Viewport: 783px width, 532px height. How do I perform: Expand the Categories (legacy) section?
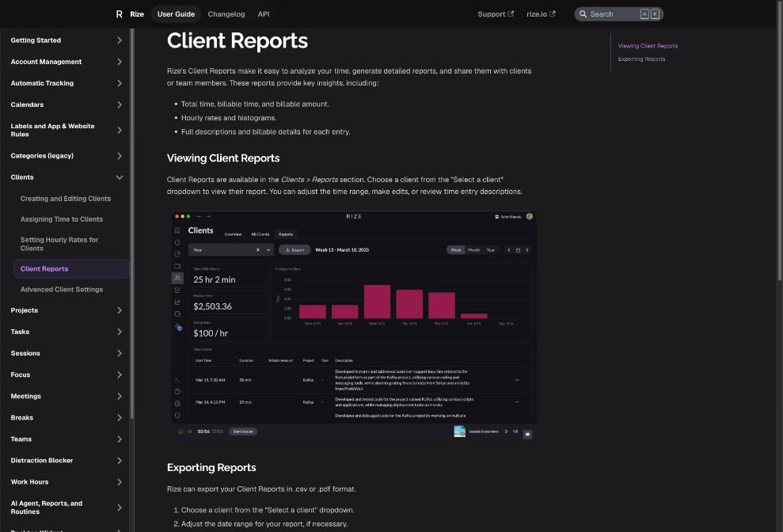tap(67, 156)
